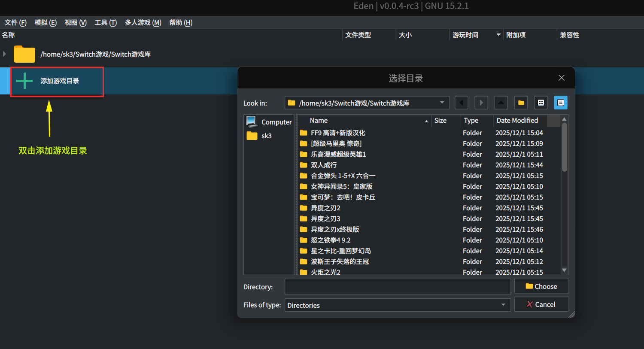Click the Choose button
The height and width of the screenshot is (349, 644).
point(541,286)
